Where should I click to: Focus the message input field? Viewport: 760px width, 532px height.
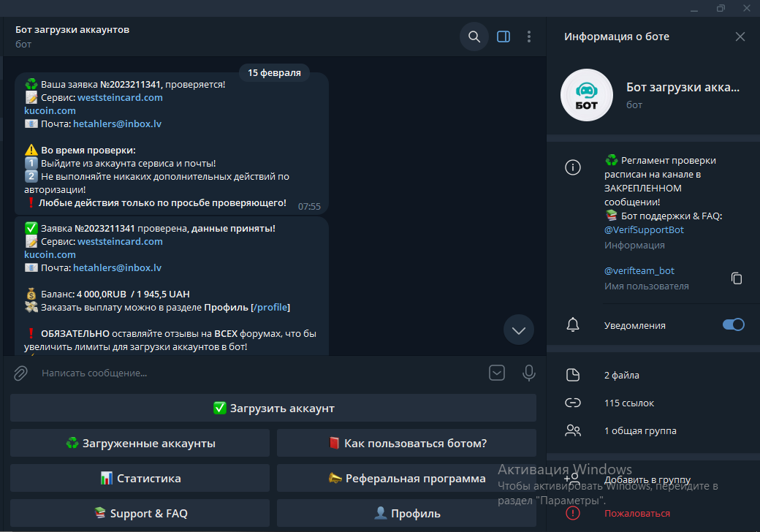tap(256, 373)
